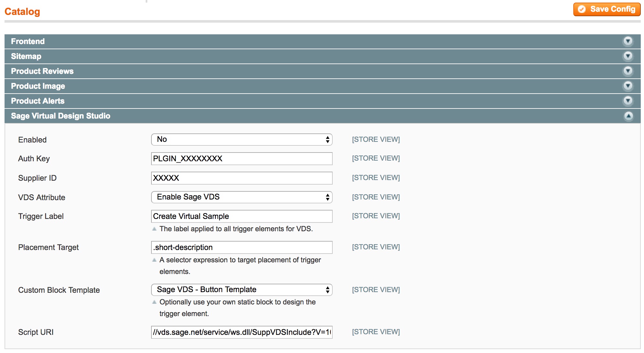
Task: Focus the Auth Key input field
Action: [242, 159]
